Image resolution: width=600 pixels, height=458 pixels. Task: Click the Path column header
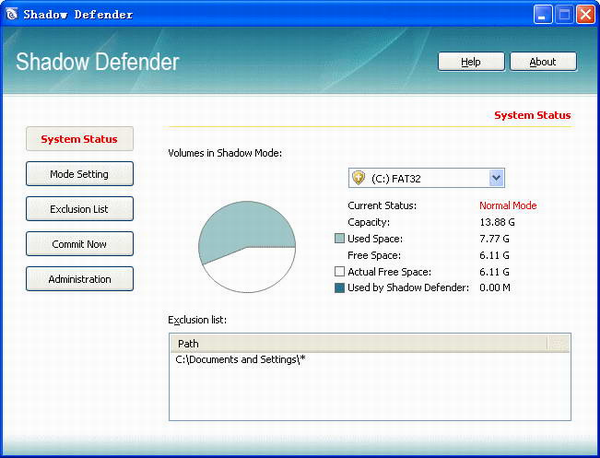click(x=358, y=343)
